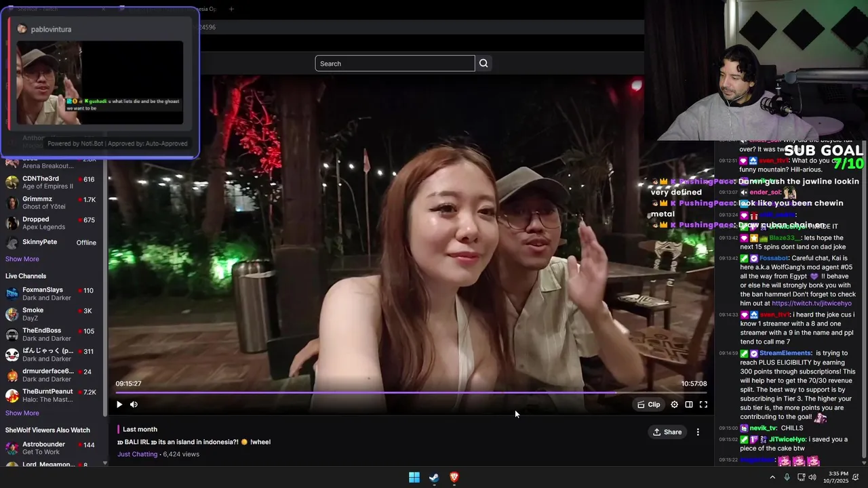Click the pablovintura username in notification
The height and width of the screenshot is (488, 868).
tap(51, 29)
